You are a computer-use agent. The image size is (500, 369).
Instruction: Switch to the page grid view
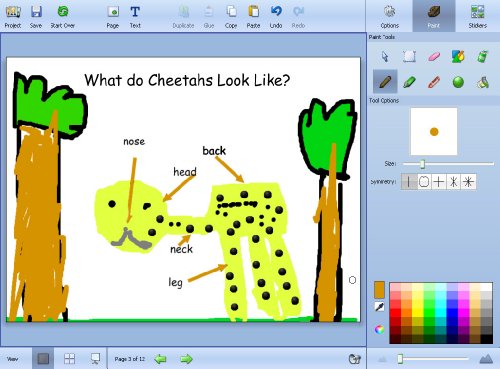69,359
